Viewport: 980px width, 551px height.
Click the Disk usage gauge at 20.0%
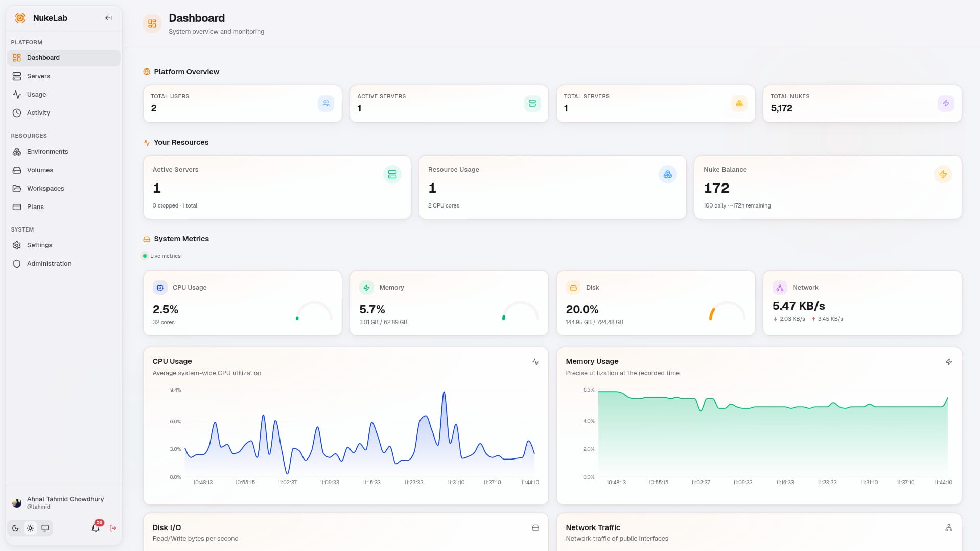[x=727, y=311]
